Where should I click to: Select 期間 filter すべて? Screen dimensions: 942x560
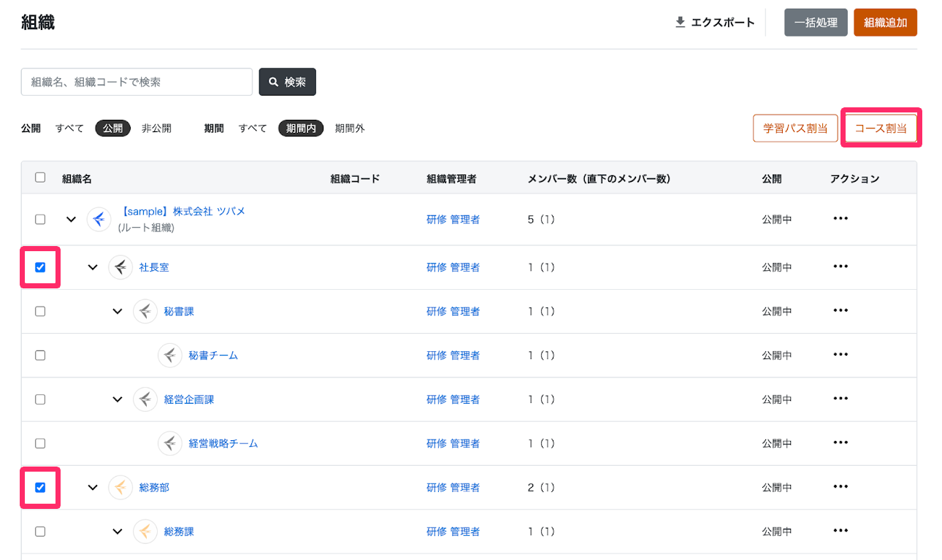(253, 129)
